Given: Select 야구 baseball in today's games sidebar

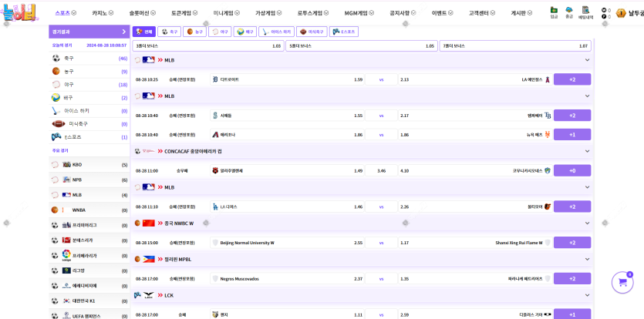Looking at the screenshot, I should 89,85.
